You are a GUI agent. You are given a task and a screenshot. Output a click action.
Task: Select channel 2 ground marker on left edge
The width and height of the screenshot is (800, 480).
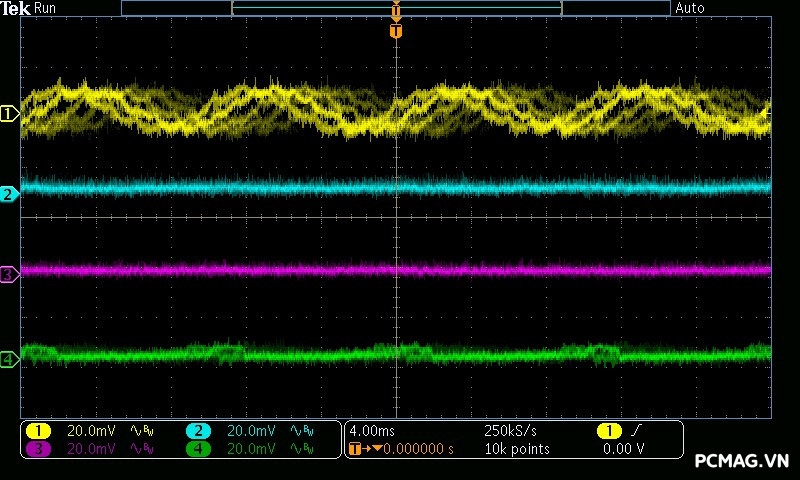(x=9, y=194)
